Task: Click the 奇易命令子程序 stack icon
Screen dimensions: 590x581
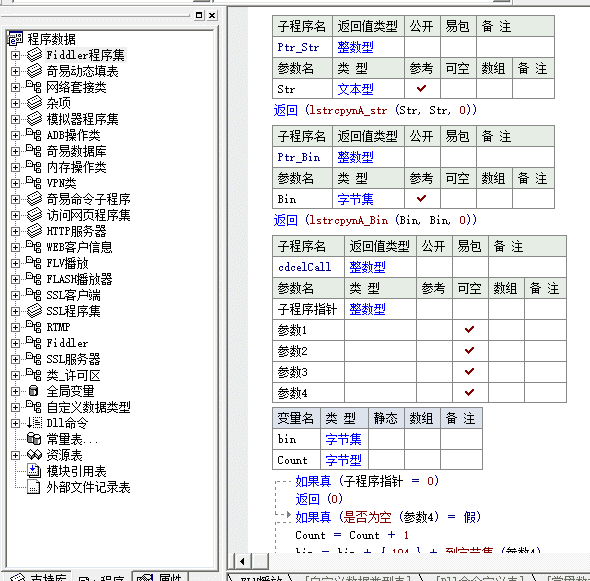Action: coord(34,199)
